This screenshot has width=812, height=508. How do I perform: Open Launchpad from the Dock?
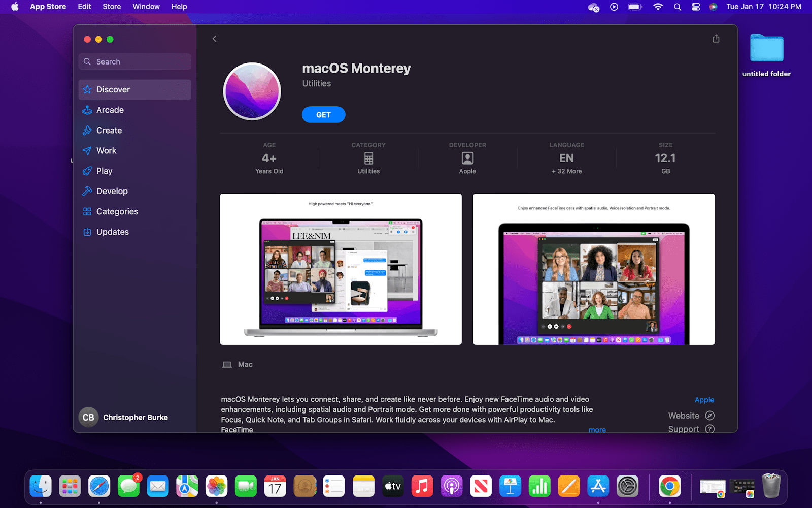[70, 487]
